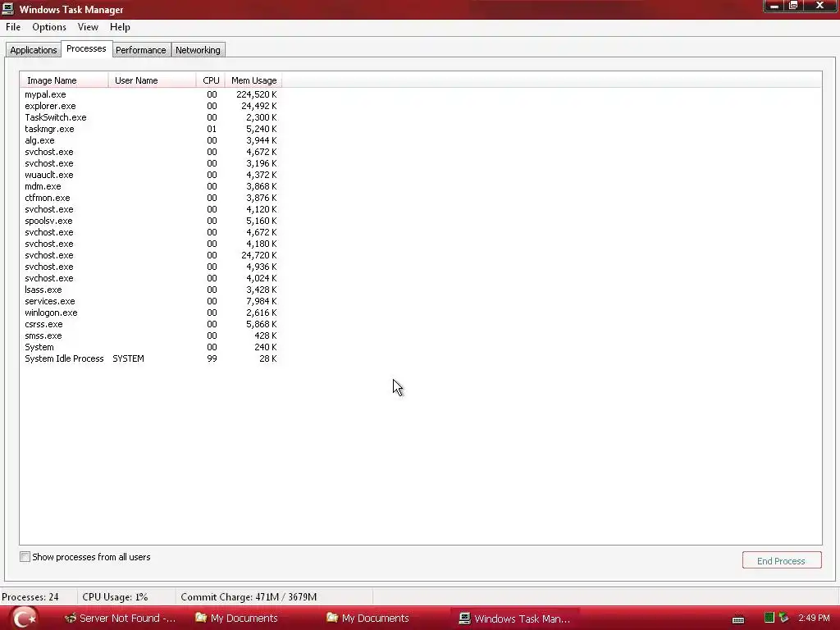Click the Task Manager title bar icon
The height and width of the screenshot is (630, 840).
(7, 8)
